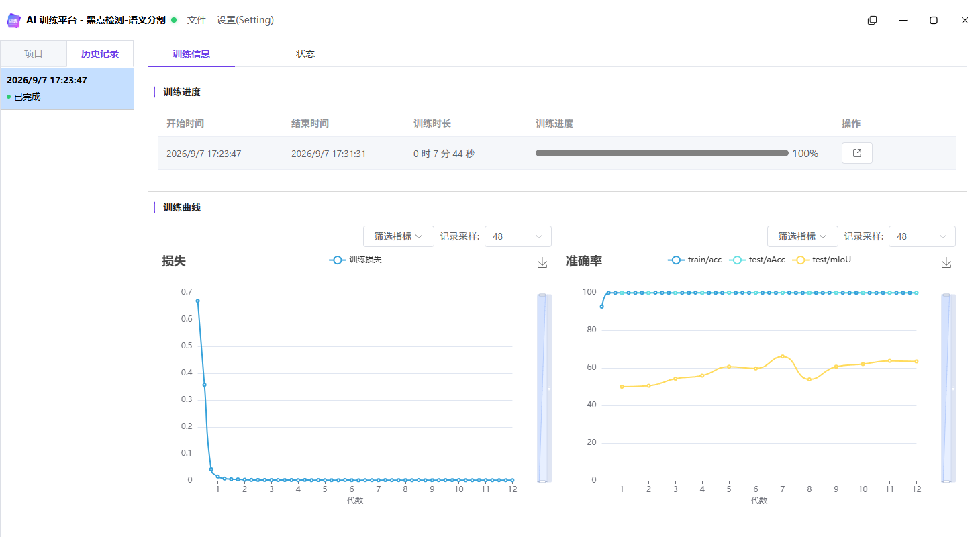Click the duration text 0 时 7 分 44 秒
This screenshot has height=537, width=980.
pos(444,154)
